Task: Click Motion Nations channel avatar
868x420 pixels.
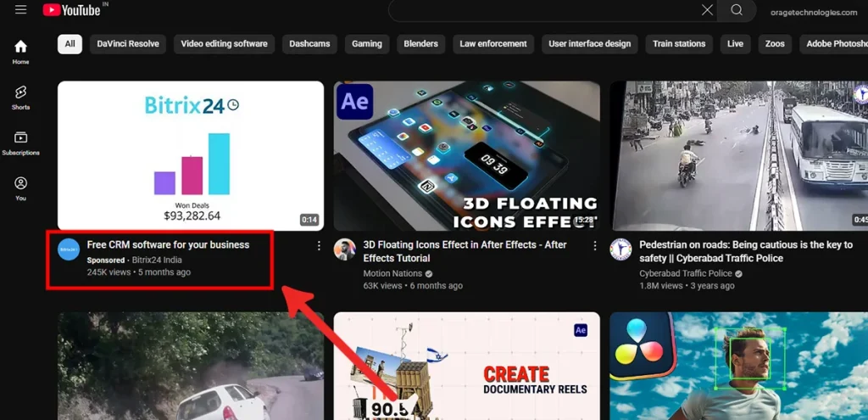Action: click(x=344, y=249)
